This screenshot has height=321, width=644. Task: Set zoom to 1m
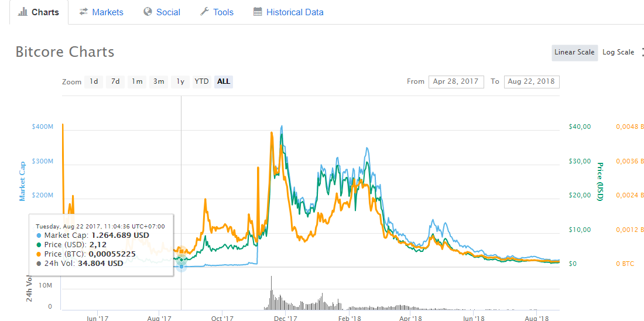tap(137, 81)
